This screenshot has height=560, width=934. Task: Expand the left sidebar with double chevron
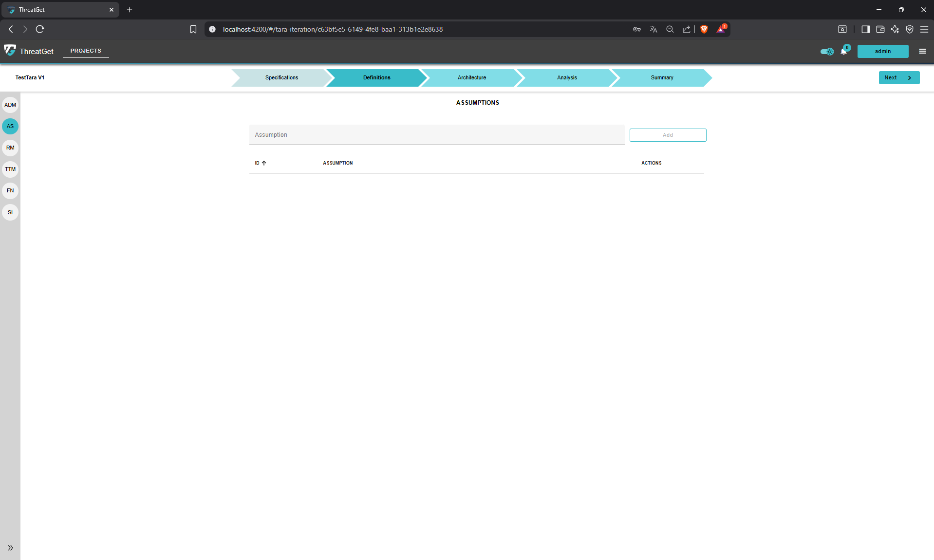[10, 548]
